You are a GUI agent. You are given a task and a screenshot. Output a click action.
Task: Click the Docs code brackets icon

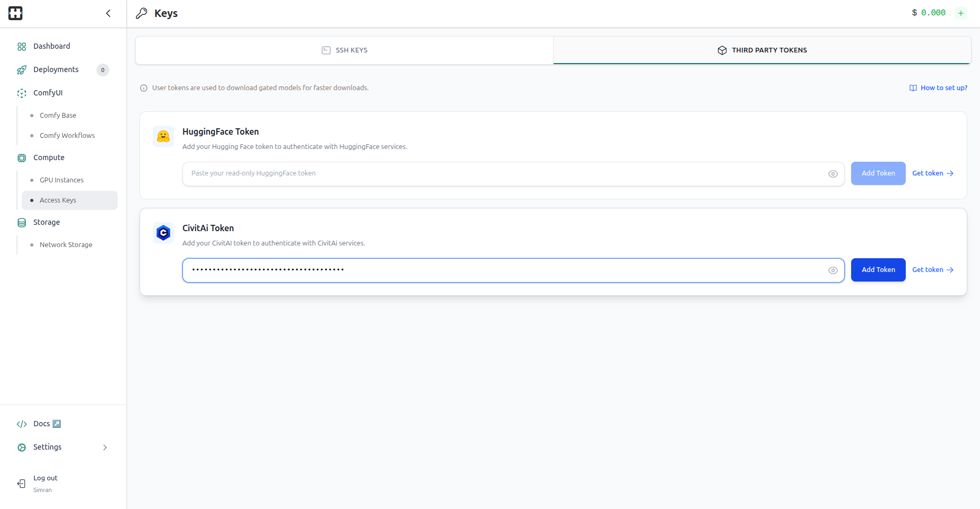tap(22, 424)
